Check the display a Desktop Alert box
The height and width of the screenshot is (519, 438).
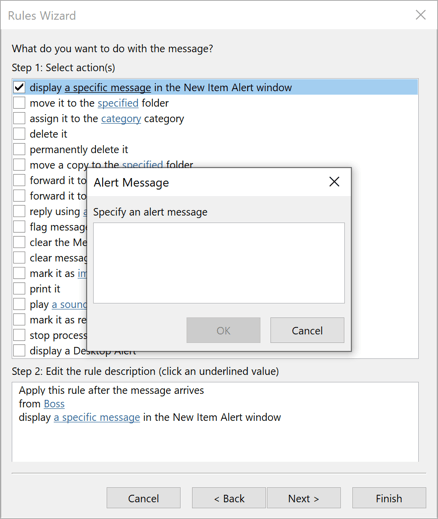(19, 351)
